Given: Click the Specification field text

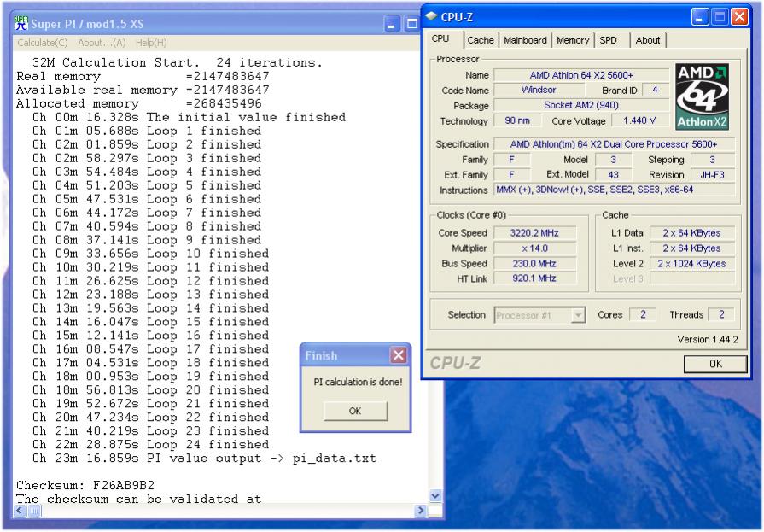Looking at the screenshot, I should tap(614, 144).
